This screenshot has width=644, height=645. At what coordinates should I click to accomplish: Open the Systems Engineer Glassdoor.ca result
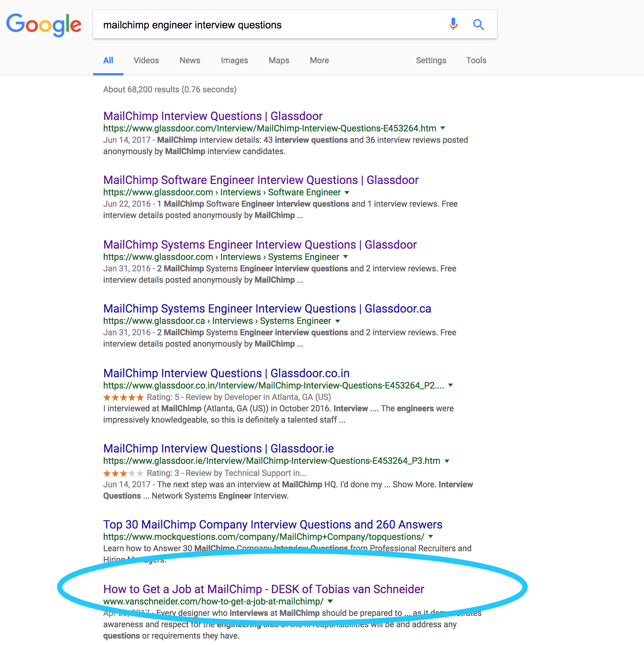coord(267,309)
